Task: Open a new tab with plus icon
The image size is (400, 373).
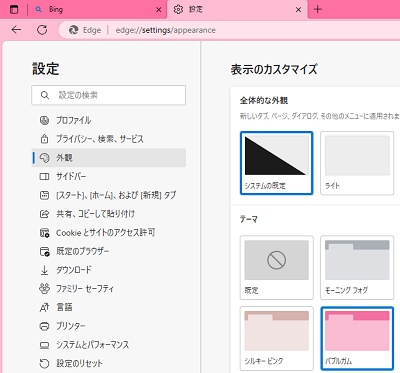Action: tap(318, 9)
